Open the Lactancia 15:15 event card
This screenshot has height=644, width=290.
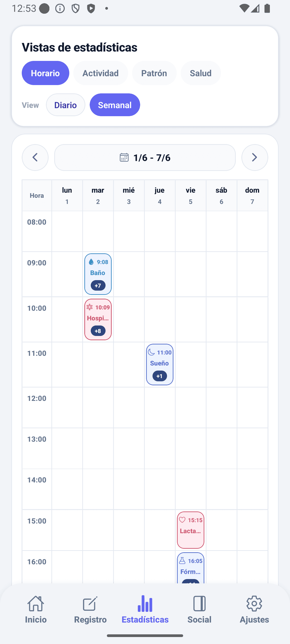click(x=191, y=530)
